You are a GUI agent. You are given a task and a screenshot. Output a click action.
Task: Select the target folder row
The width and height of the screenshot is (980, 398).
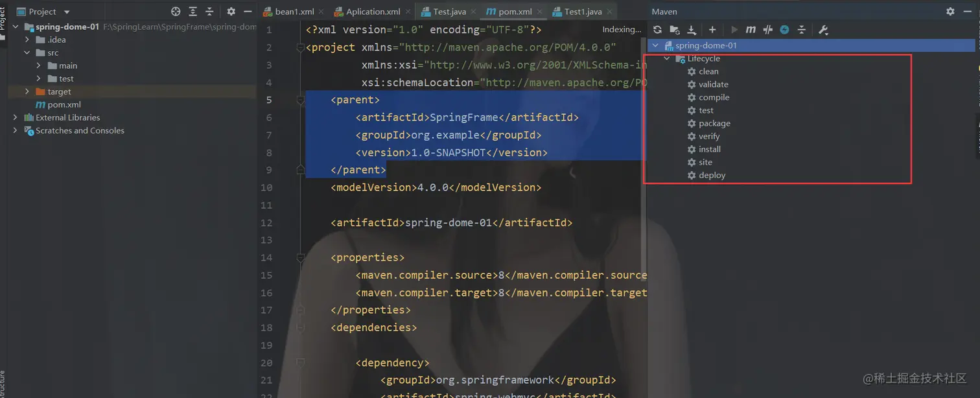(x=132, y=91)
